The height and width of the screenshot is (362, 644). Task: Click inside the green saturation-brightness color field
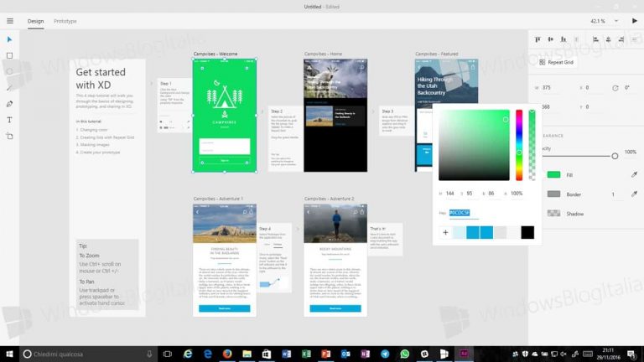(474, 145)
